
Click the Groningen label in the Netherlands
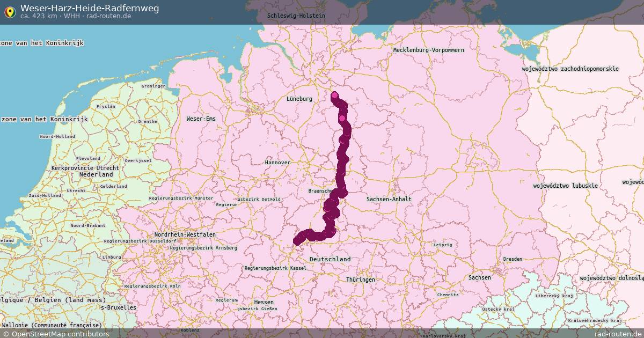tap(153, 86)
